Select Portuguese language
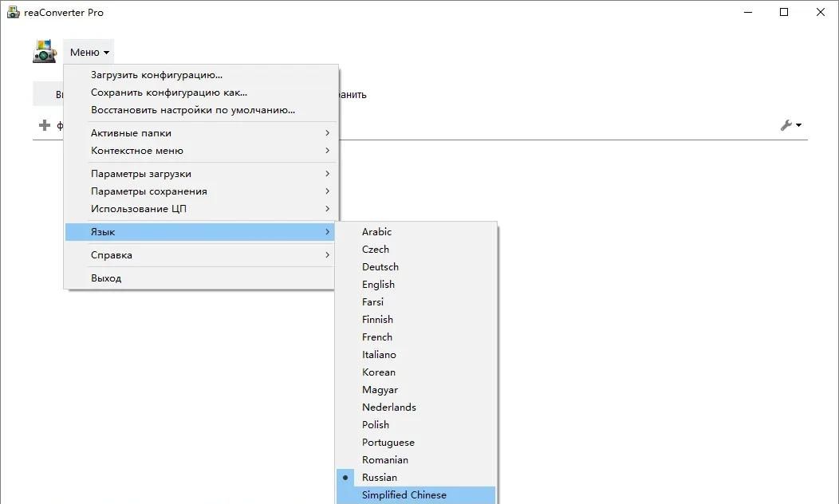This screenshot has width=839, height=504. [416, 443]
